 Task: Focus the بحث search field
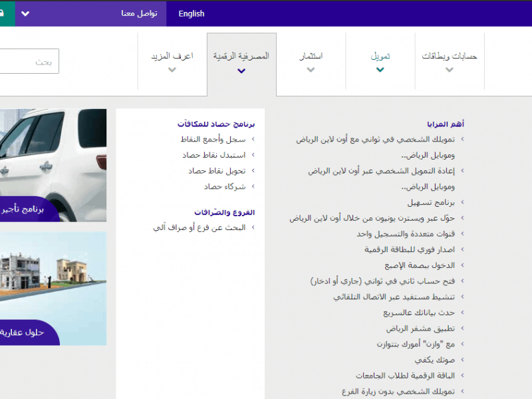[29, 61]
